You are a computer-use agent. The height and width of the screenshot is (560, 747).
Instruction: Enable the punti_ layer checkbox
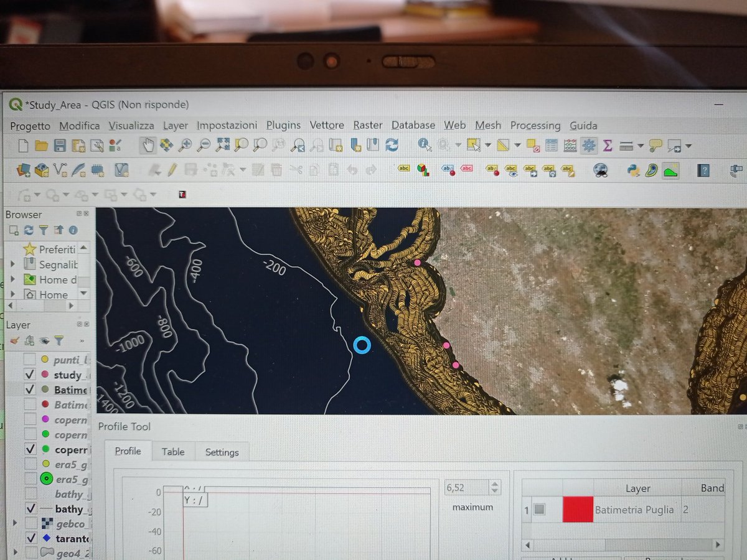point(29,360)
